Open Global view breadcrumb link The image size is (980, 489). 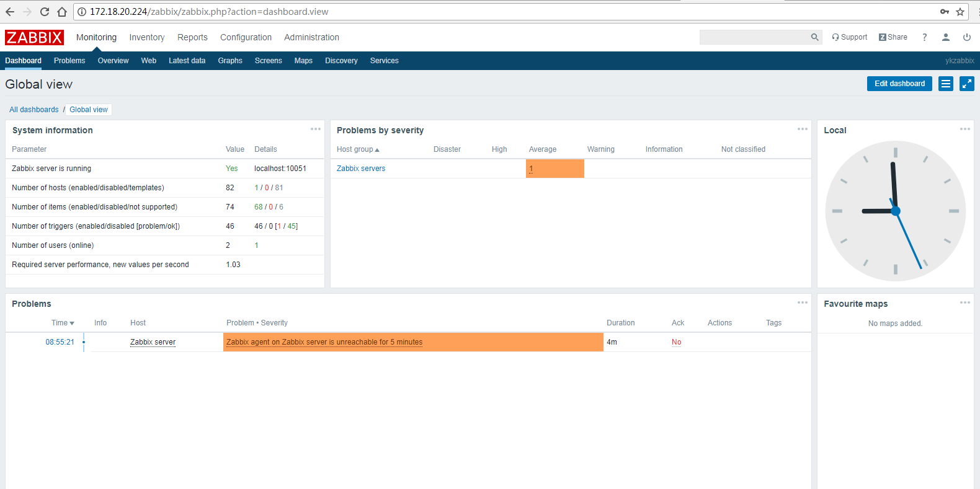[x=89, y=110]
